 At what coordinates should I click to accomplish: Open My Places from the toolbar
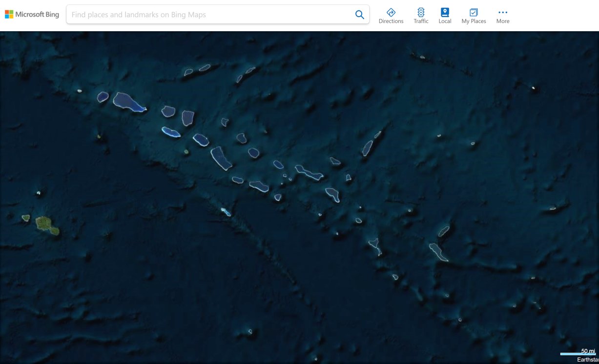tap(474, 16)
